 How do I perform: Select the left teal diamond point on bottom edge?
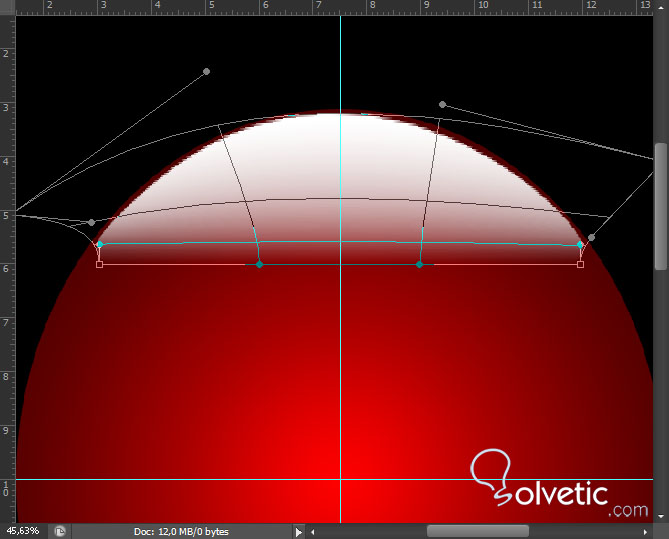(x=259, y=265)
